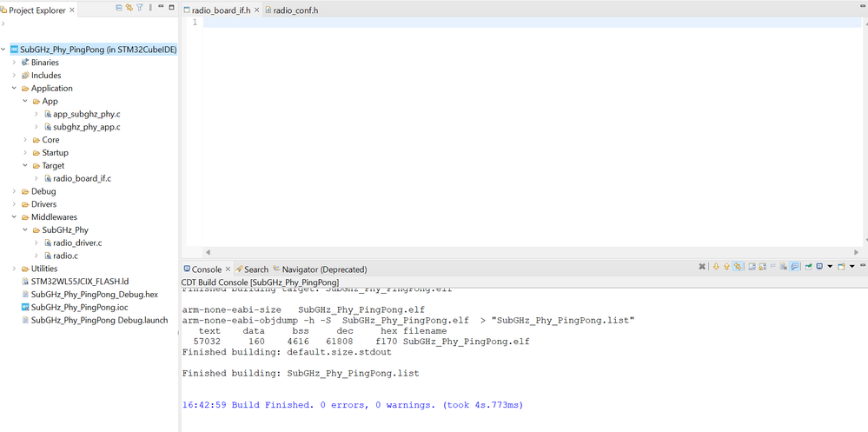Select STM32WL55JCIX_FLASH.ld linker file
This screenshot has width=868, height=432.
(x=80, y=282)
